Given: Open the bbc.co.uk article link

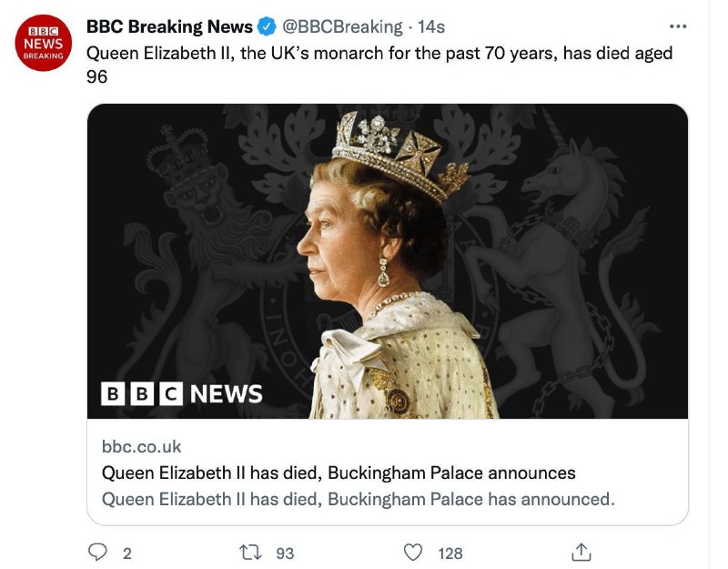Looking at the screenshot, I should [130, 446].
